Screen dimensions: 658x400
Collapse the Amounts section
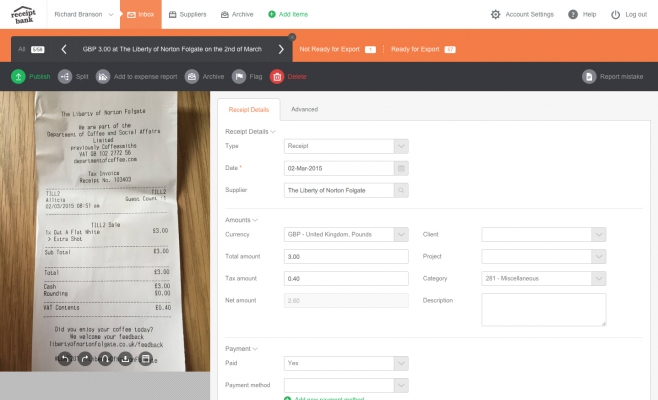pyautogui.click(x=241, y=220)
